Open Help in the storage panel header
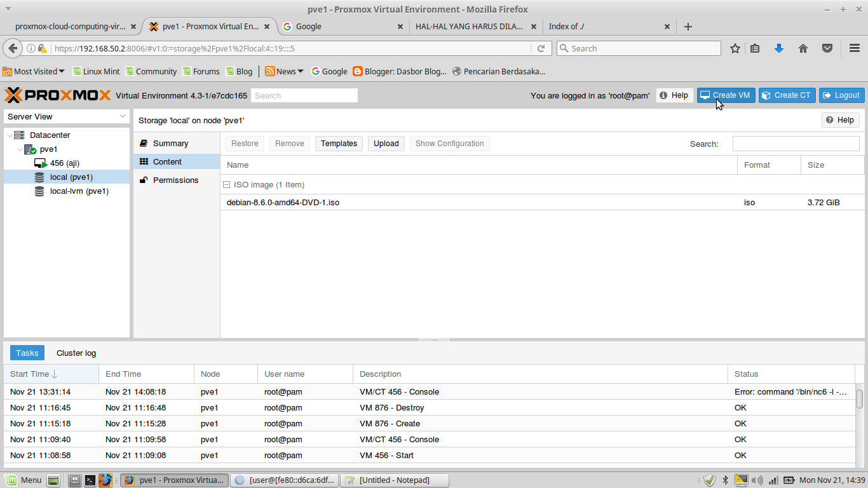 coord(841,120)
